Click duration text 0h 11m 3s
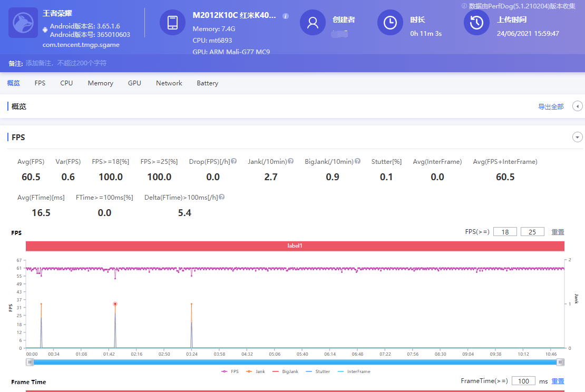This screenshot has height=392, width=585. pyautogui.click(x=426, y=34)
